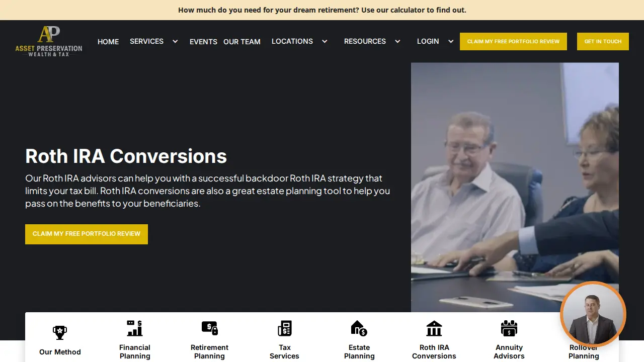Image resolution: width=644 pixels, height=362 pixels.
Task: Click header Claim My Free Portfolio Review button
Action: tap(513, 41)
